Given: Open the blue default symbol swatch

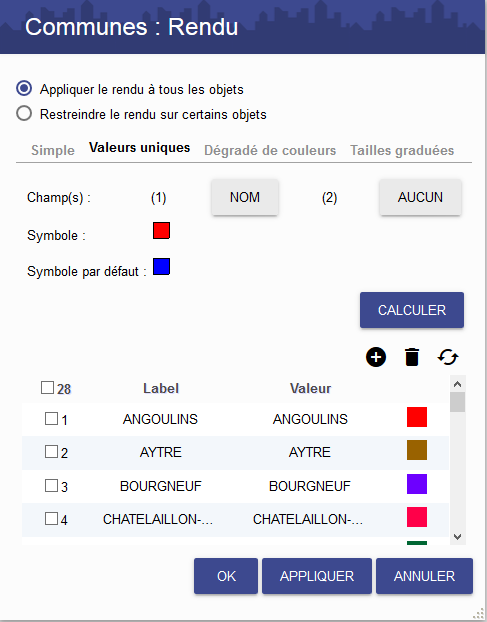Looking at the screenshot, I should point(161,267).
